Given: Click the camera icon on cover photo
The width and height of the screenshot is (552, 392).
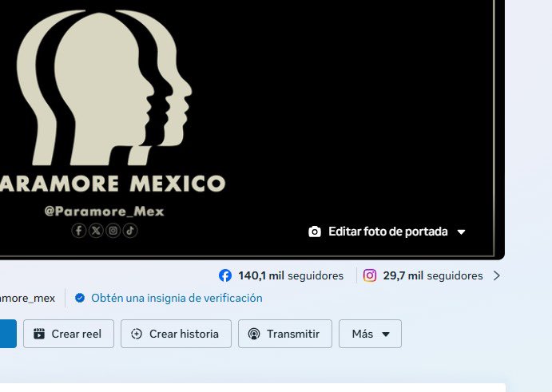Looking at the screenshot, I should point(315,232).
